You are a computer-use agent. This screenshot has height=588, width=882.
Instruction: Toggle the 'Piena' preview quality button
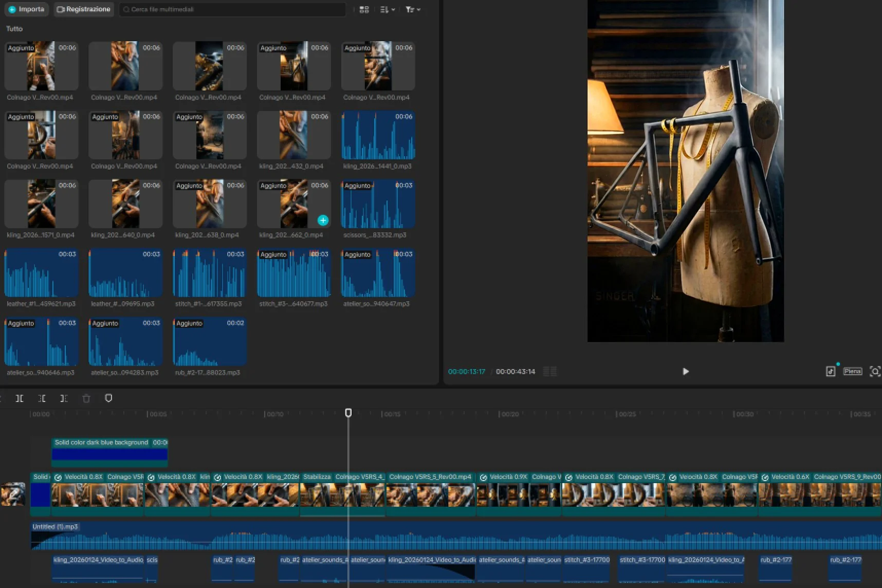coord(852,371)
